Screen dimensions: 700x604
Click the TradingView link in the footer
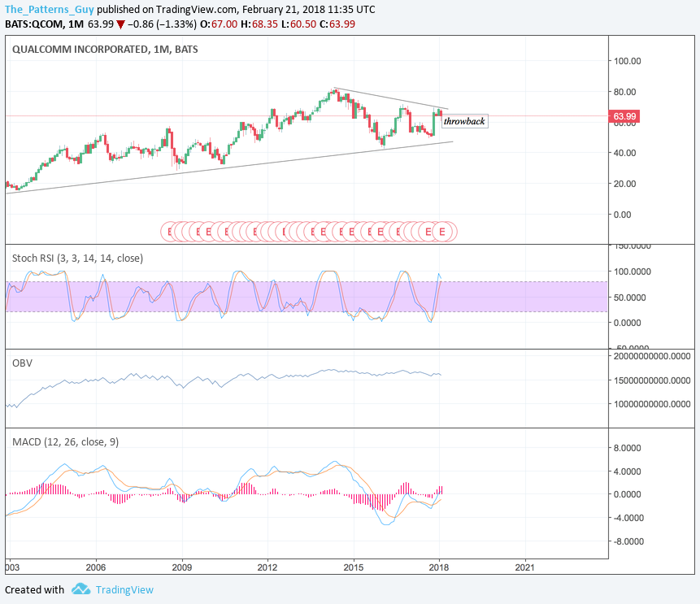pyautogui.click(x=124, y=589)
